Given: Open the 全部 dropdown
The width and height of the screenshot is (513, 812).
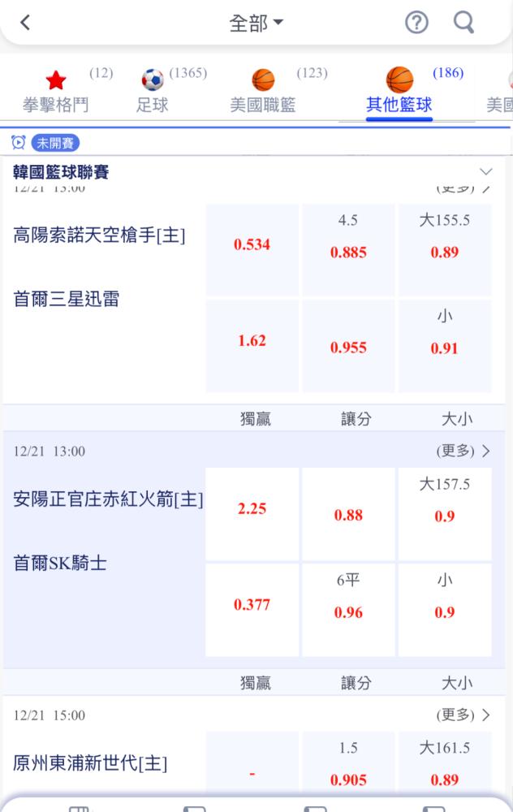Looking at the screenshot, I should (256, 23).
